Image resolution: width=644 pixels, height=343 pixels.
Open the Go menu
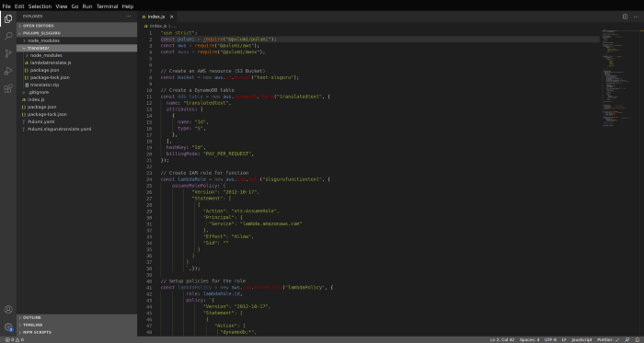(x=75, y=6)
